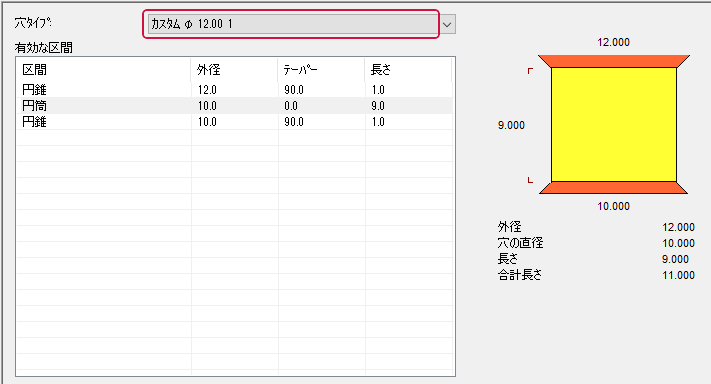Screen dimensions: 711x384
Task: Click the 10.0 diameter cell in 円筒 row
Action: 207,106
